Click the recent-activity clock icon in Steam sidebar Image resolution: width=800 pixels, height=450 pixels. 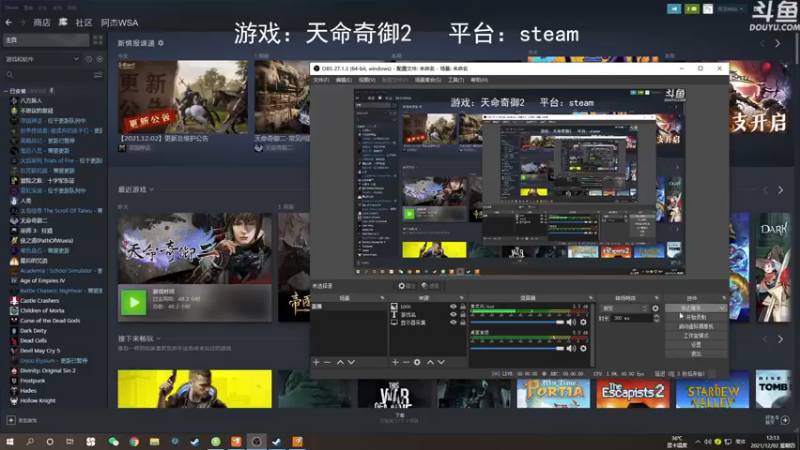(89, 59)
